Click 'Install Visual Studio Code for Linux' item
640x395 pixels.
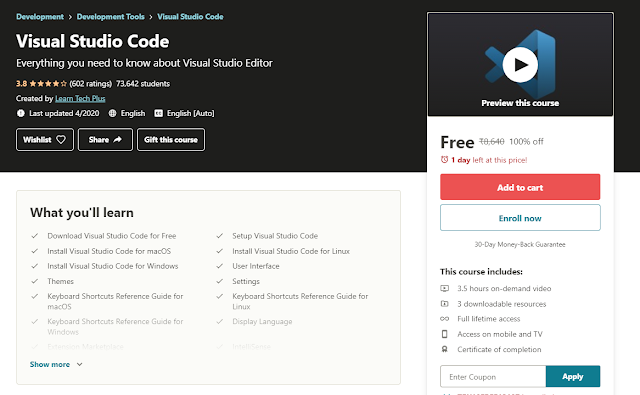pos(291,251)
